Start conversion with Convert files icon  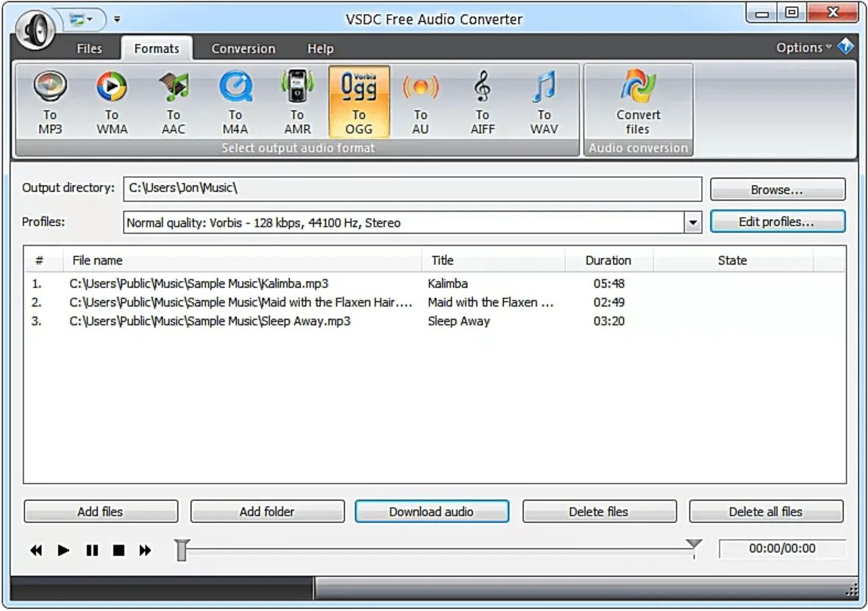pos(638,102)
